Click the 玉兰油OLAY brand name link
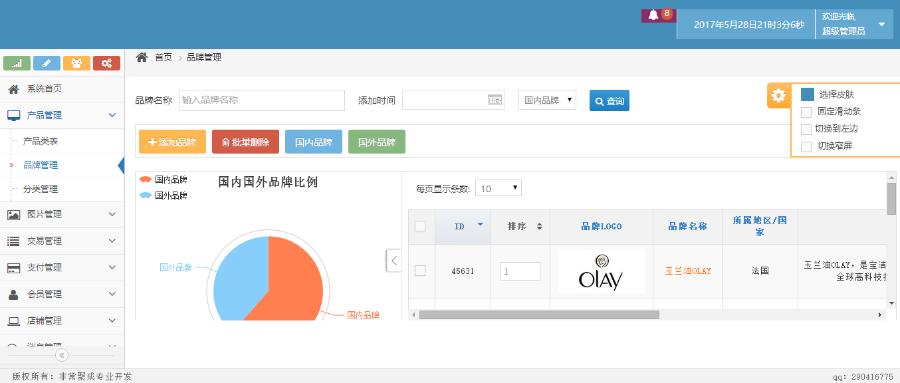This screenshot has width=900, height=383. point(688,271)
